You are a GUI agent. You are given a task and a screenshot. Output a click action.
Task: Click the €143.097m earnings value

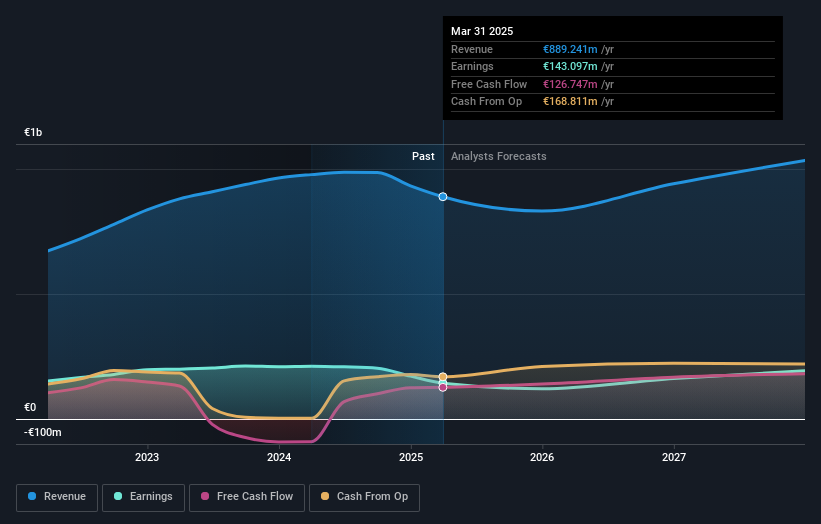click(570, 66)
